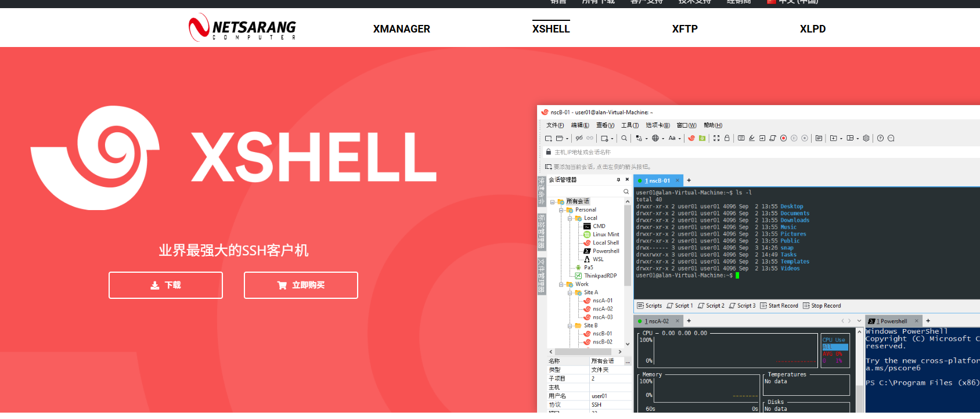
Task: Select the ThinkpadRDP session
Action: click(596, 276)
